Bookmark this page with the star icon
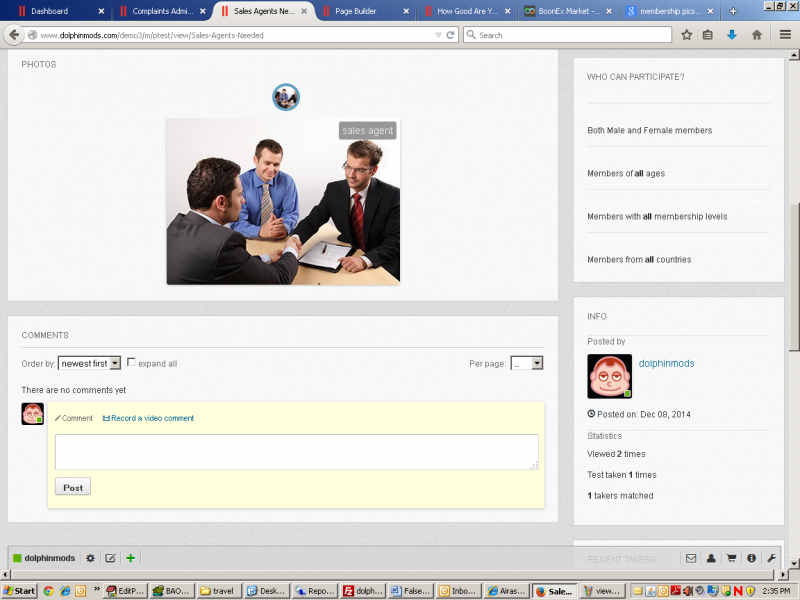The height and width of the screenshot is (600, 800). [687, 35]
